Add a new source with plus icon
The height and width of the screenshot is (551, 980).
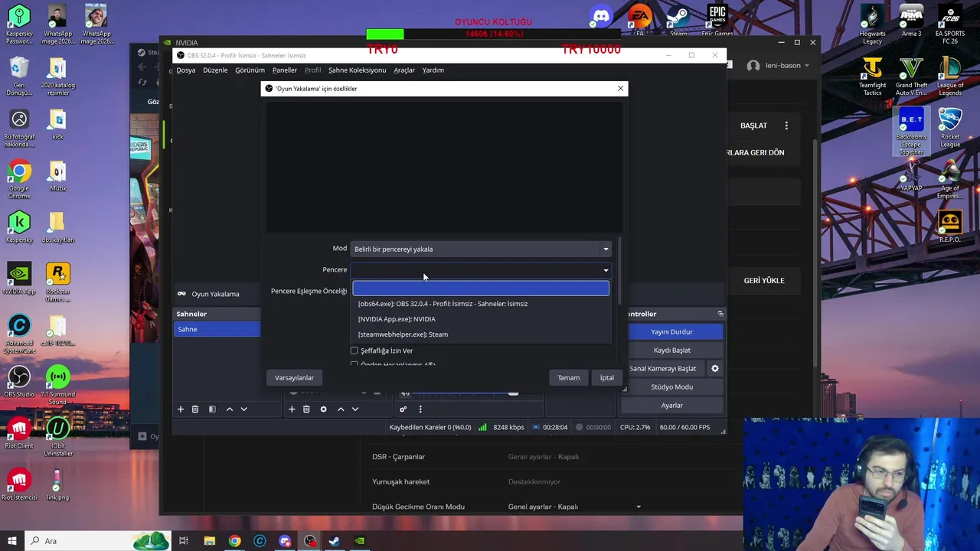pos(292,409)
